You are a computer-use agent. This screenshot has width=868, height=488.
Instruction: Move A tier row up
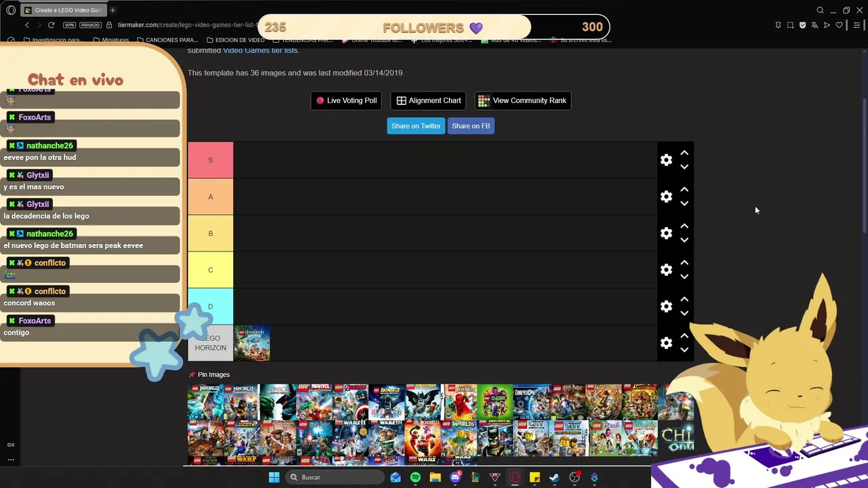pyautogui.click(x=684, y=190)
